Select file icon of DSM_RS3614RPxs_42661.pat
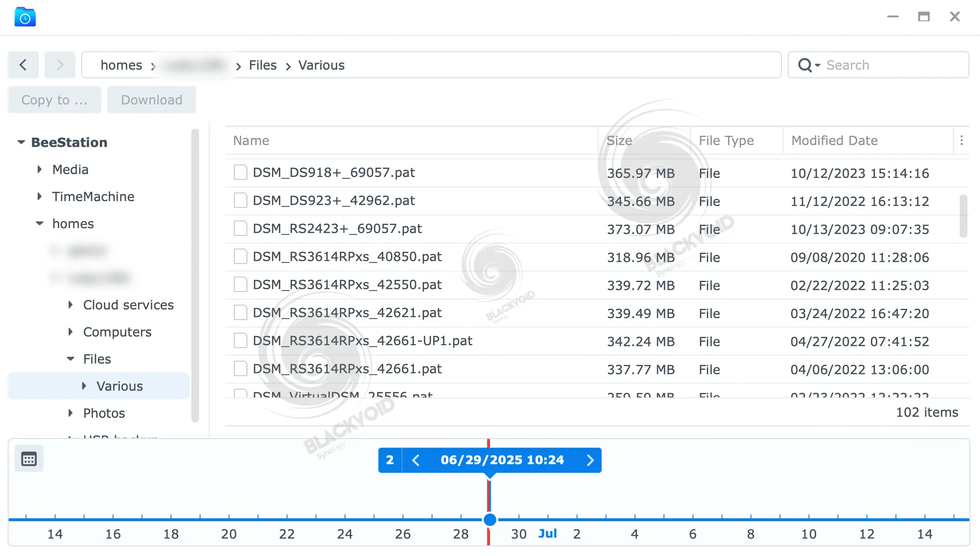This screenshot has width=980, height=556. 240,368
